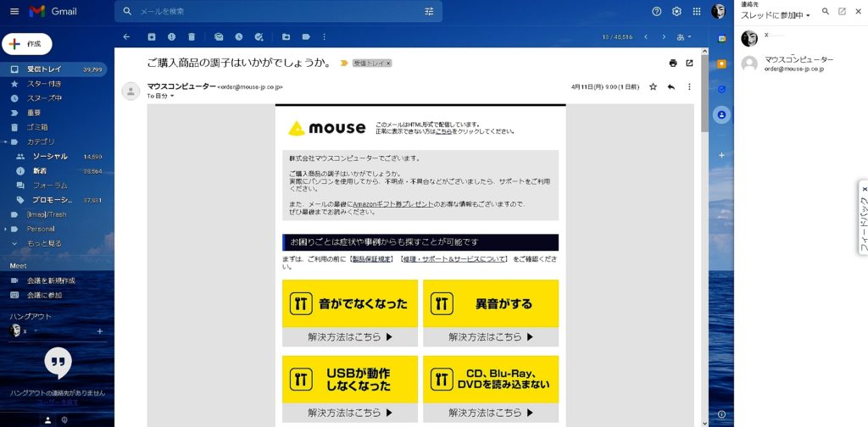Star the email from マウスコンピューター
This screenshot has height=427, width=868.
click(x=653, y=86)
